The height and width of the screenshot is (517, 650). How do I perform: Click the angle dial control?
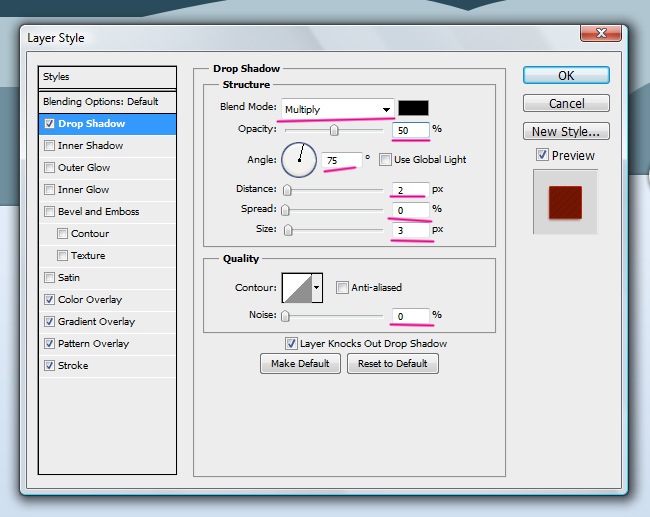[x=299, y=159]
